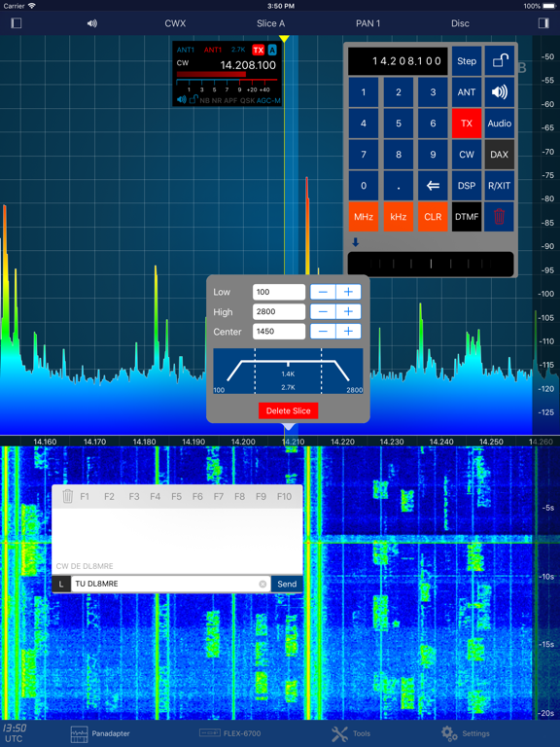Toggle the slice flag lock icon

[x=192, y=100]
